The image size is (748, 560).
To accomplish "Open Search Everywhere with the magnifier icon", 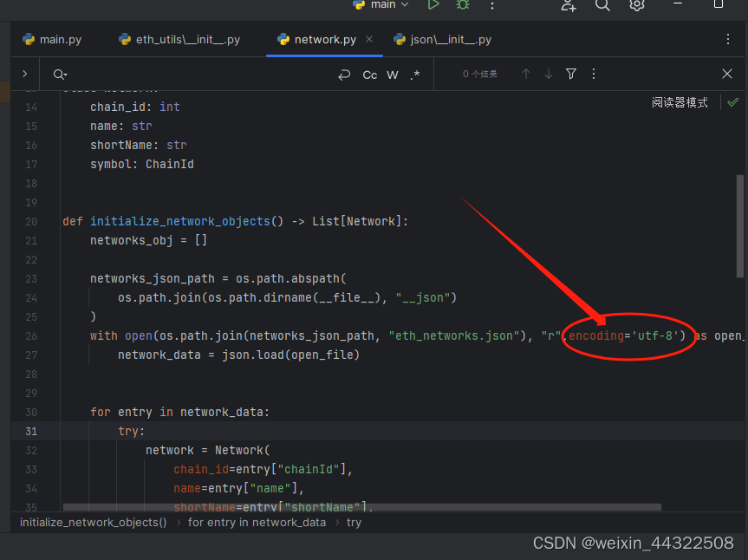I will coord(602,6).
